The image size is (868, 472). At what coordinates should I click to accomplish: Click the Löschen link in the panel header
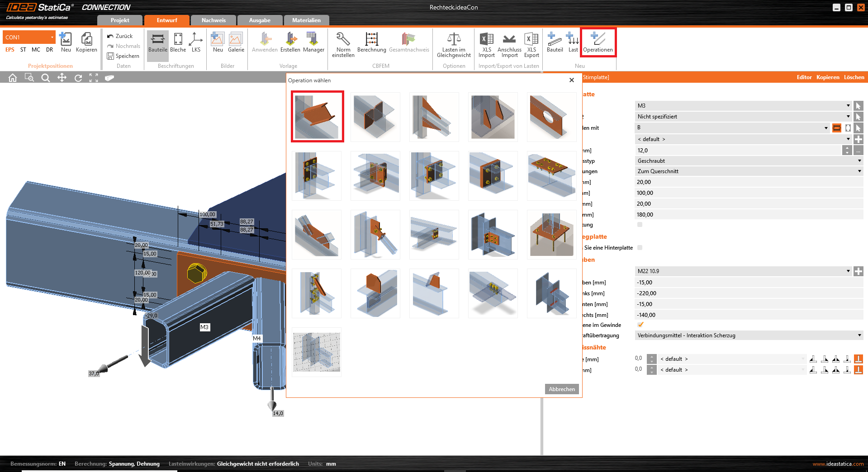(x=854, y=77)
